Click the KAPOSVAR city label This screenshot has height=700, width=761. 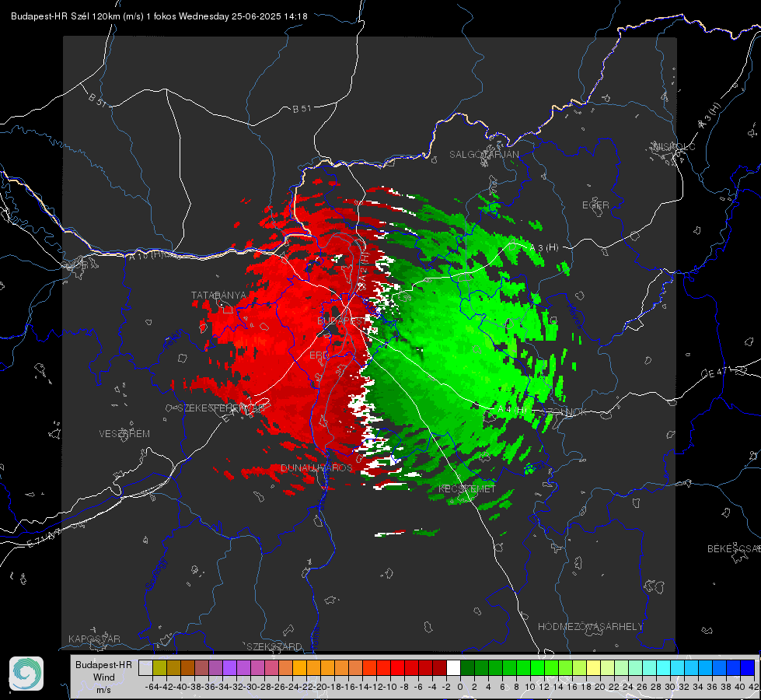[x=94, y=639]
